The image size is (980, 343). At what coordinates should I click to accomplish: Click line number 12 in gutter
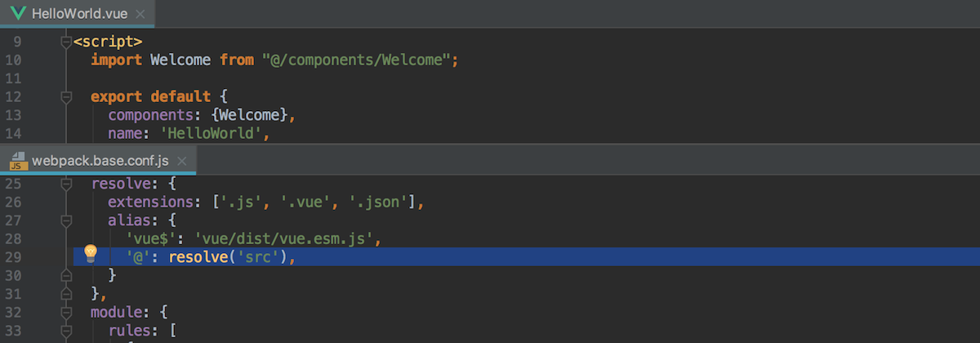pyautogui.click(x=14, y=96)
